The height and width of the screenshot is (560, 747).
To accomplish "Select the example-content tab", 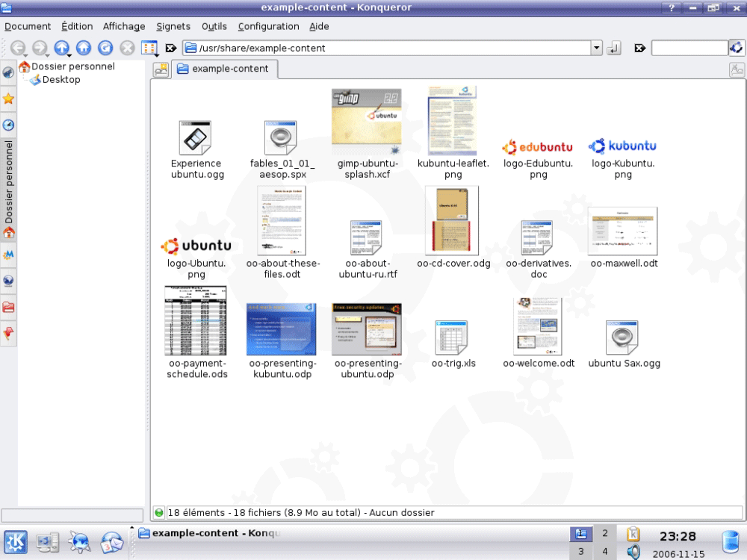I will click(224, 69).
